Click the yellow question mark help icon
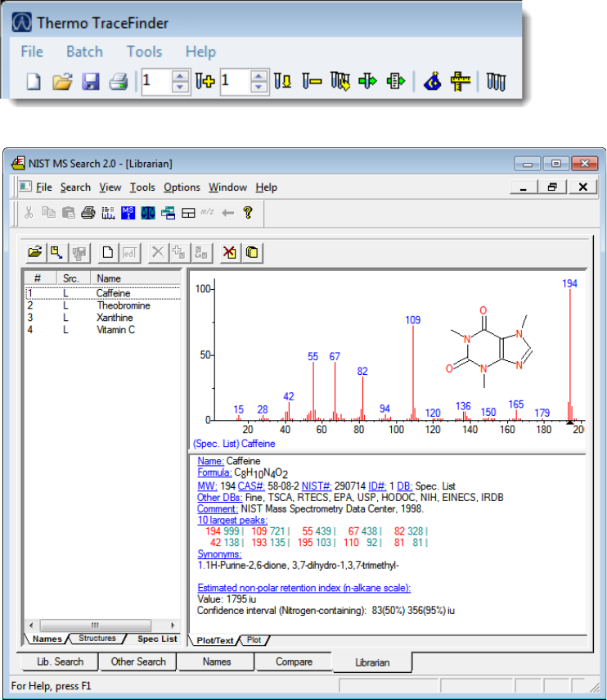 248,213
